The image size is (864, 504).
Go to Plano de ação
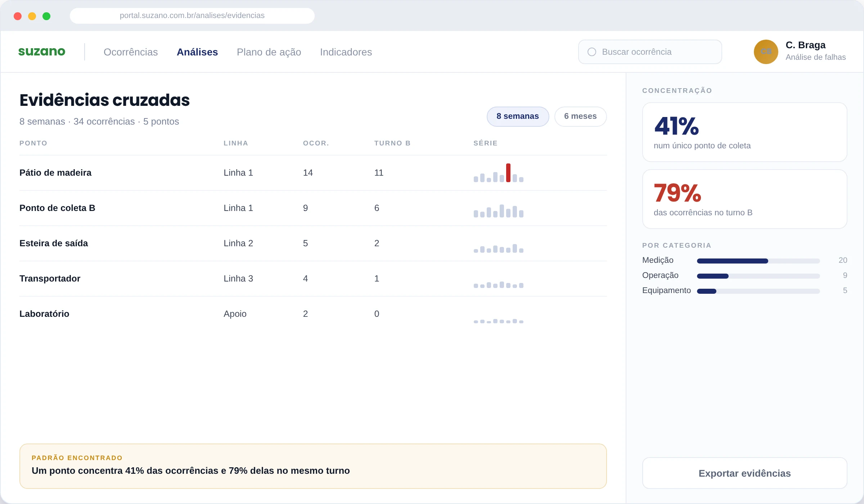tap(269, 52)
